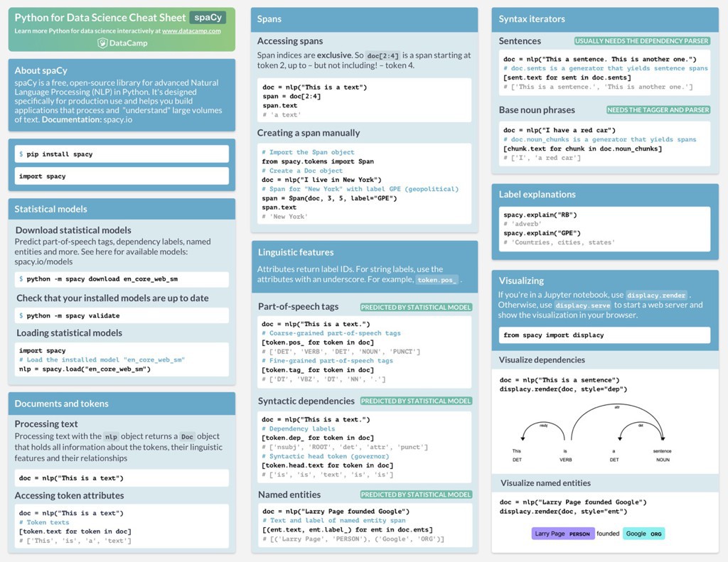Viewport: 728px width, 562px height.
Task: Open the spacy.io/models link
Action: click(43, 261)
